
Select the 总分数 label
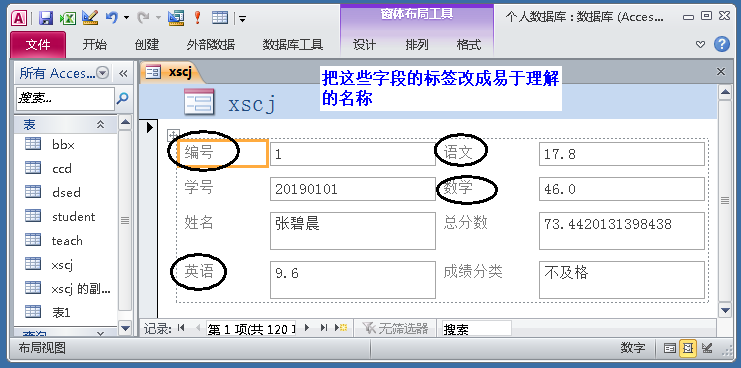[x=465, y=222]
